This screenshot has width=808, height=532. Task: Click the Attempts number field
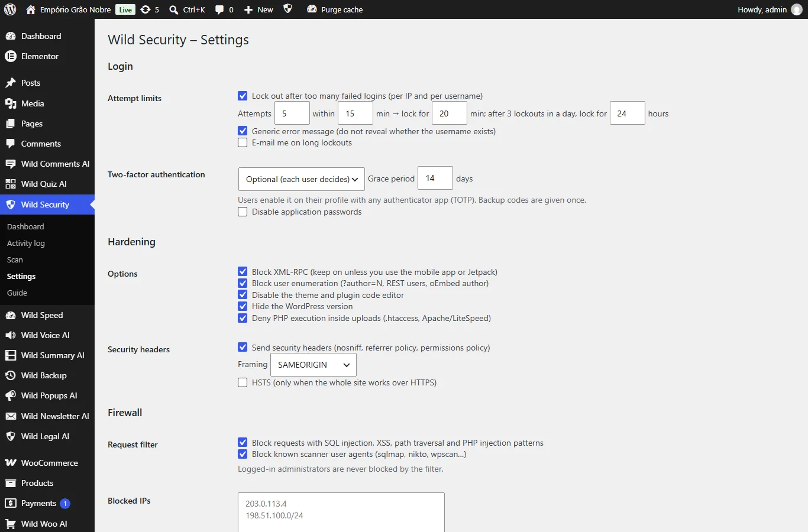292,113
